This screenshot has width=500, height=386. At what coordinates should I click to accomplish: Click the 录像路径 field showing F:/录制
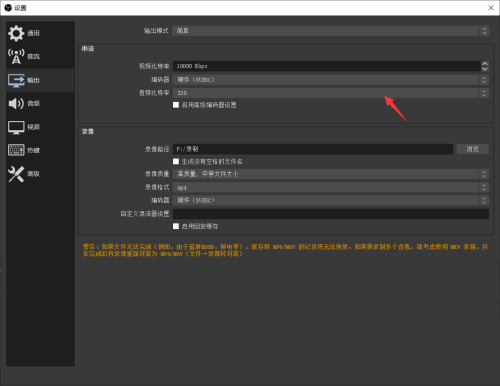pyautogui.click(x=313, y=149)
